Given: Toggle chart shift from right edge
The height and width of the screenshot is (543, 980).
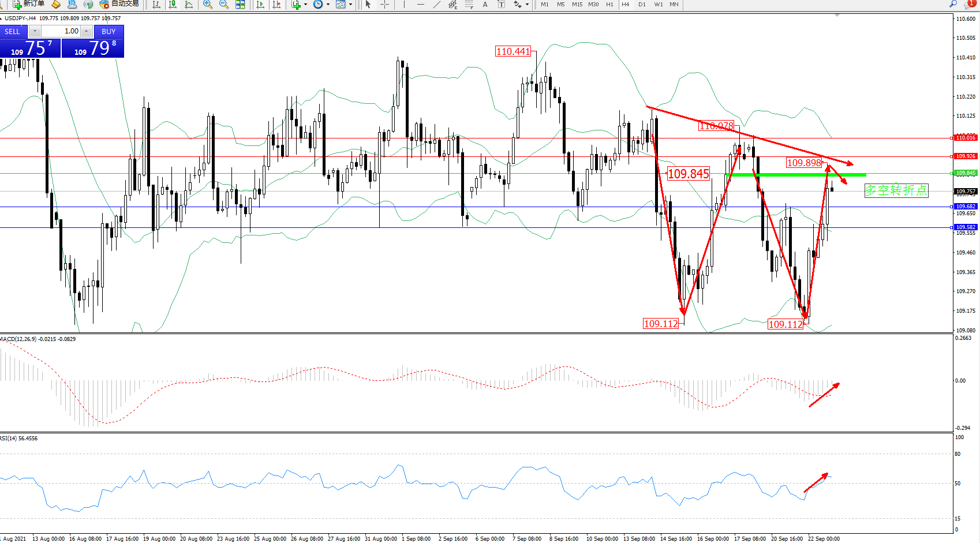Looking at the screenshot, I should [x=276, y=4].
